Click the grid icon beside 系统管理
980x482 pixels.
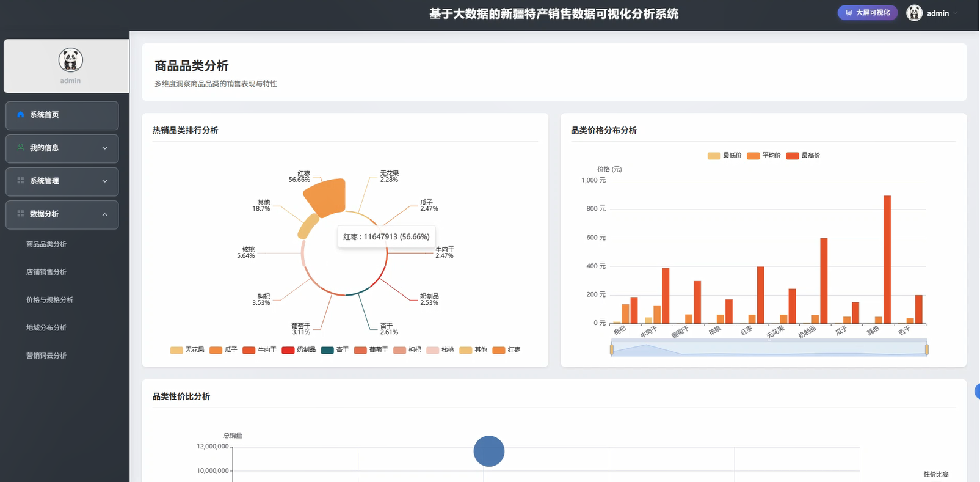pos(21,181)
